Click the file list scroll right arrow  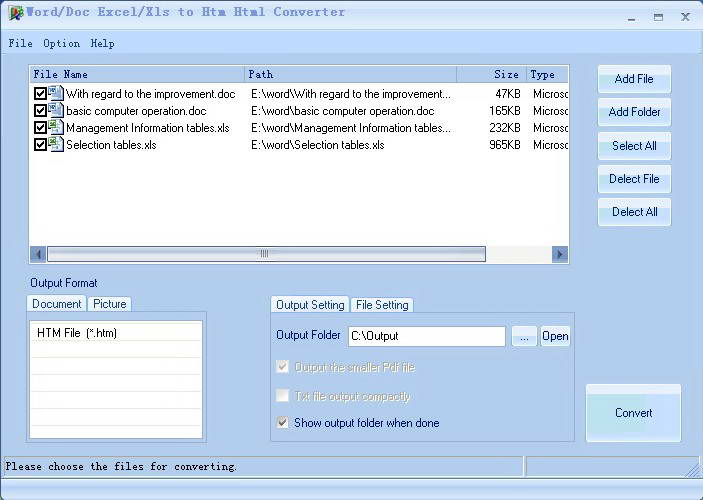pos(560,254)
